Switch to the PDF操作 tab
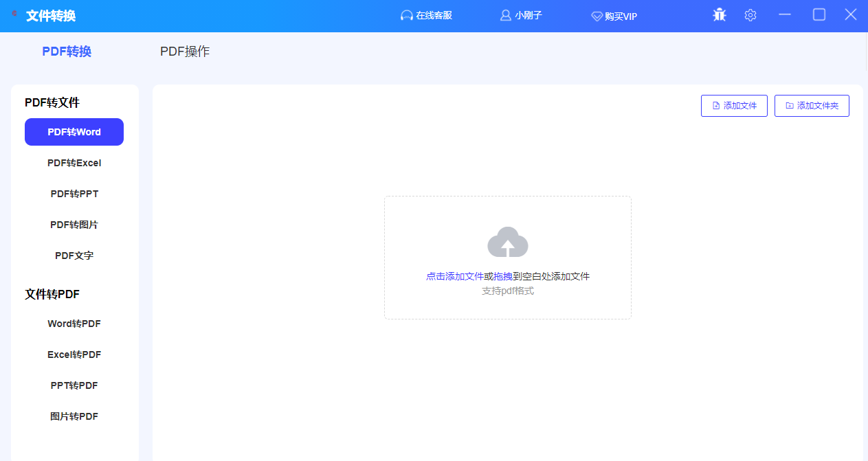 click(x=185, y=52)
